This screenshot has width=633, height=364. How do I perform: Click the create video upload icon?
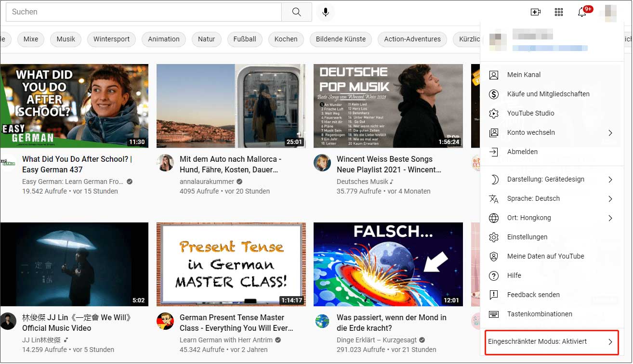(x=536, y=12)
